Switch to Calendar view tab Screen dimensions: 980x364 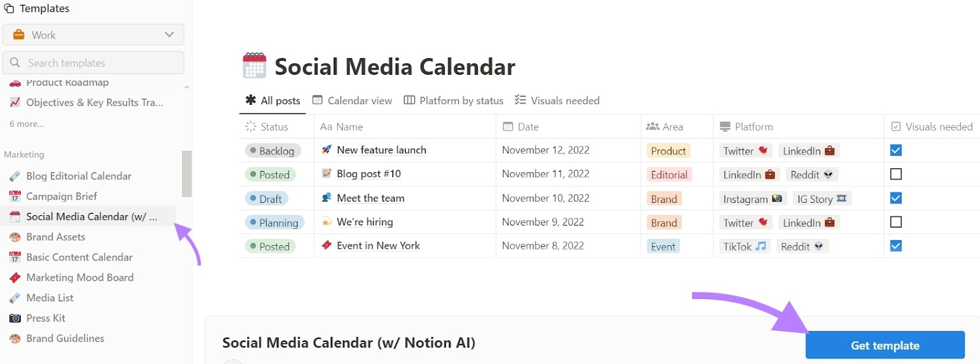click(352, 100)
